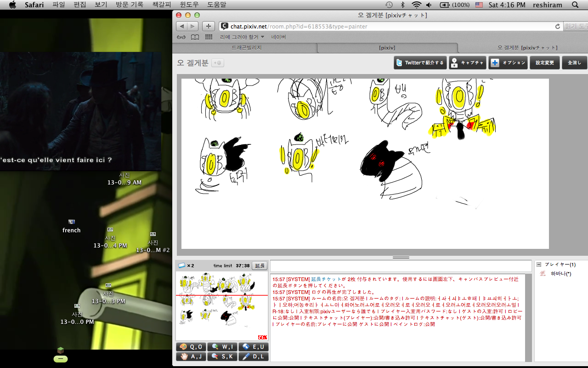Open the 책갈피 menu

tap(161, 5)
